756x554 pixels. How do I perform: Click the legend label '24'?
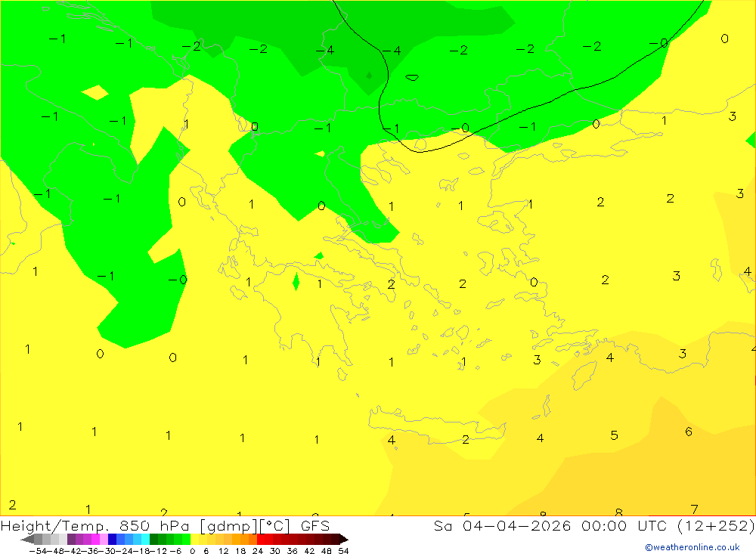(258, 551)
